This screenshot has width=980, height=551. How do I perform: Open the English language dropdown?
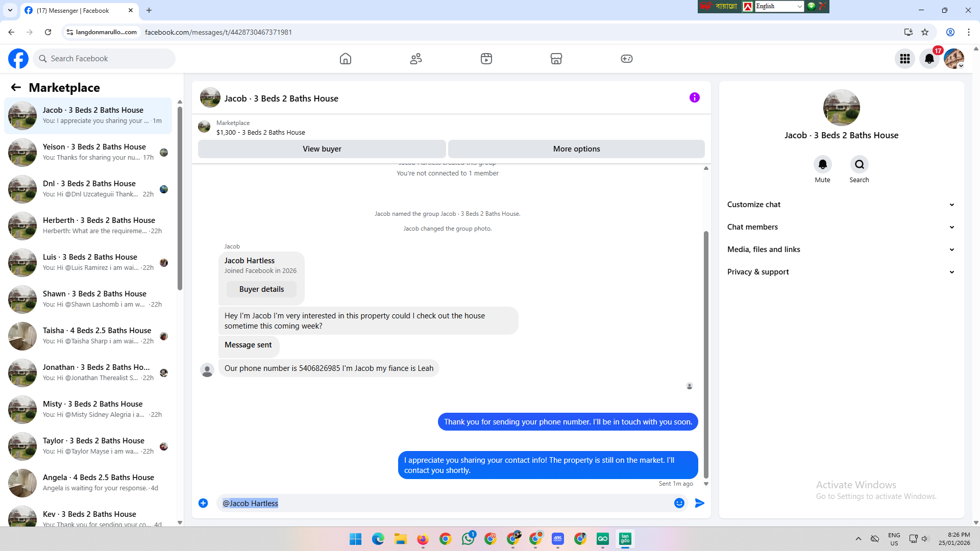779,6
